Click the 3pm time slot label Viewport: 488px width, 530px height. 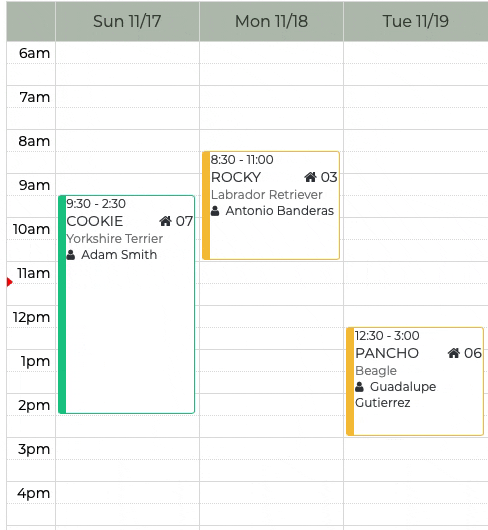pyautogui.click(x=34, y=449)
